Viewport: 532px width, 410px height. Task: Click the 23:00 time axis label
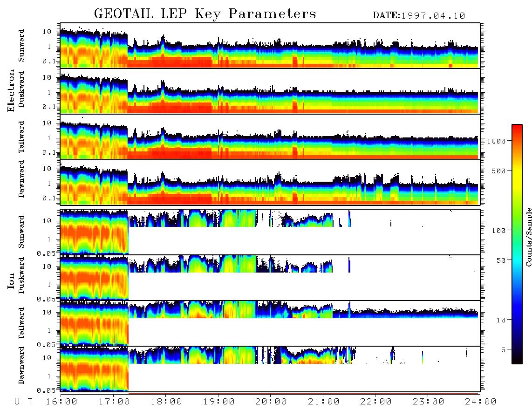pyautogui.click(x=428, y=402)
